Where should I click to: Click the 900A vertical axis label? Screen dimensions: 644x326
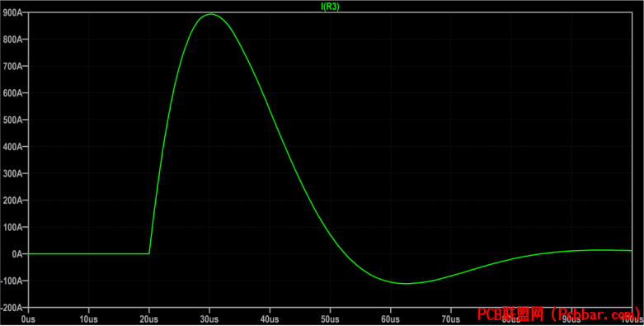point(13,12)
